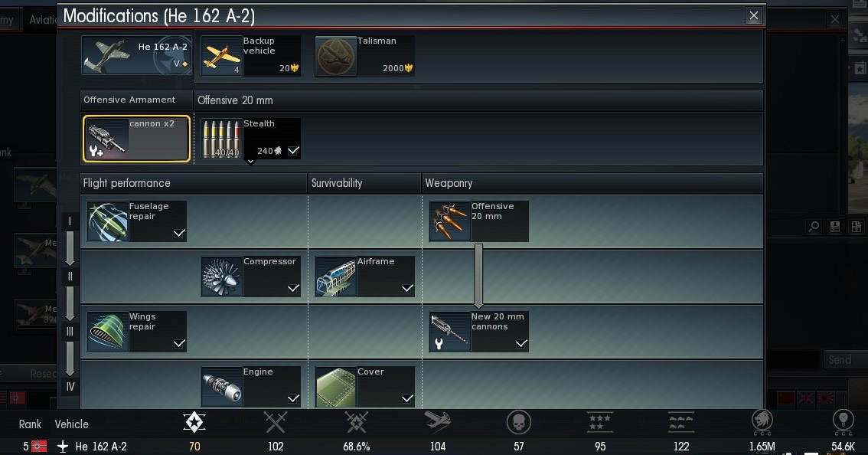Select the Airframe modification icon

(335, 277)
